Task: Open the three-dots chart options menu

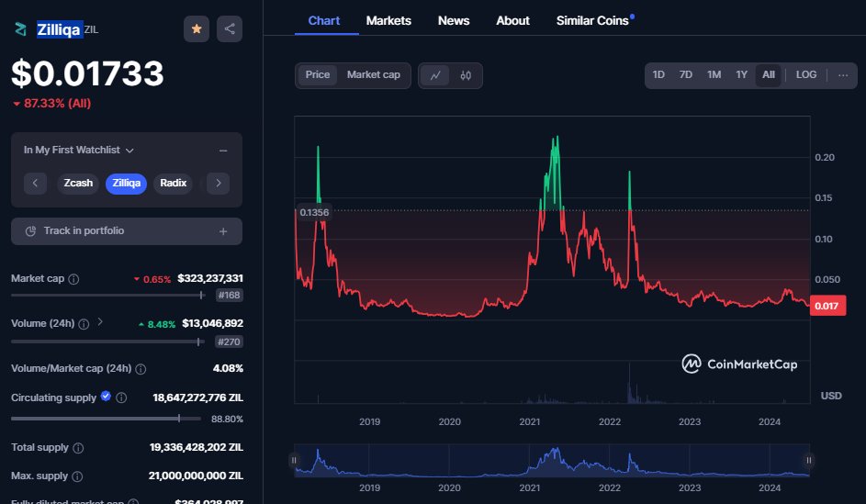Action: click(x=843, y=75)
